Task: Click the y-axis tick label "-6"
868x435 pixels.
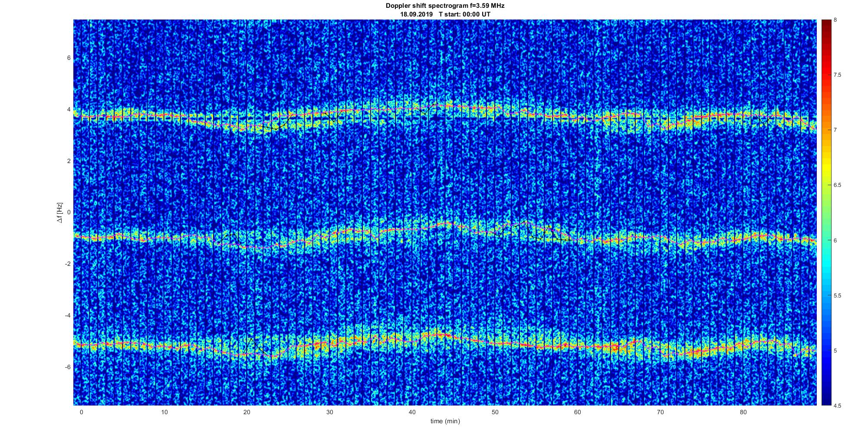Action: (x=68, y=367)
